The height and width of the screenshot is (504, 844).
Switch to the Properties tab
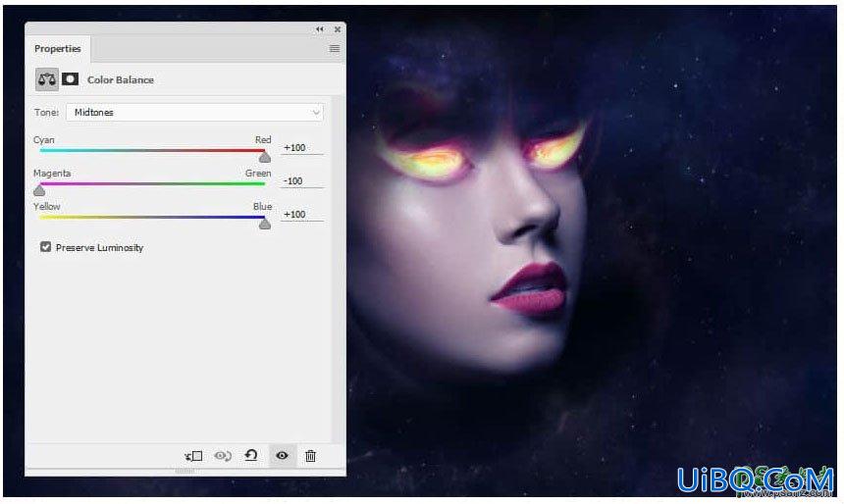tap(58, 48)
